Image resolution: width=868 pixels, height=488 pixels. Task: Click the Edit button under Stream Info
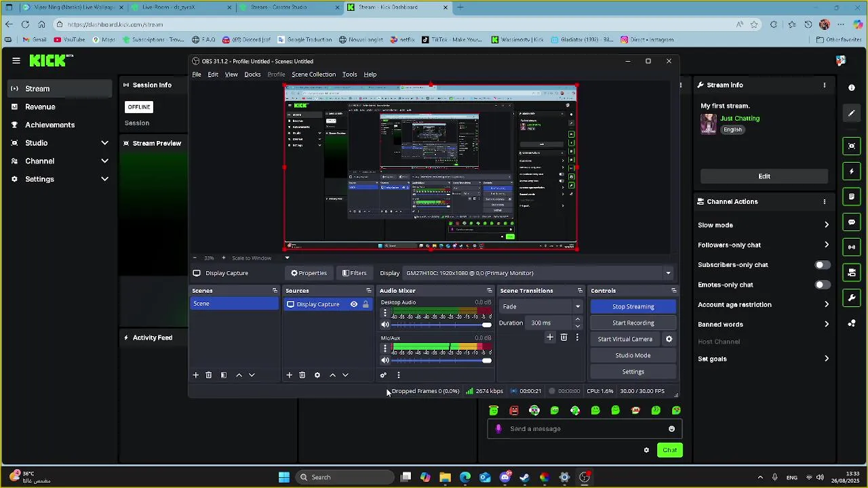[x=764, y=176]
